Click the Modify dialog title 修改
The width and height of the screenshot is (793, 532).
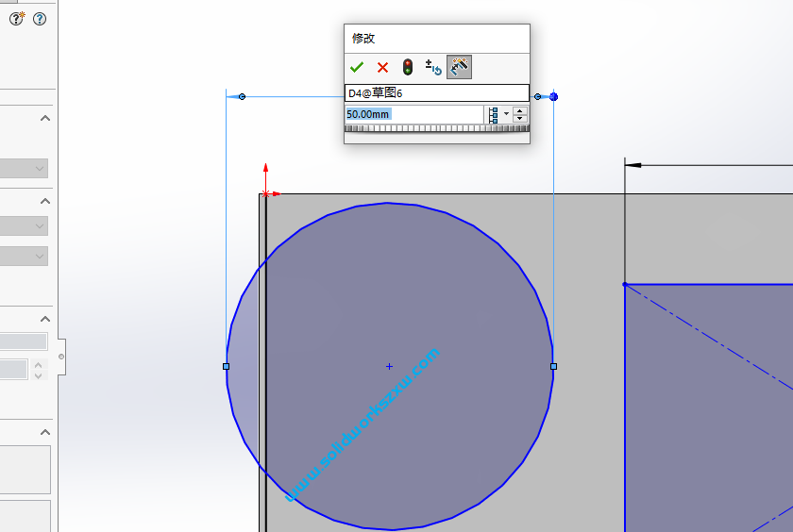363,39
